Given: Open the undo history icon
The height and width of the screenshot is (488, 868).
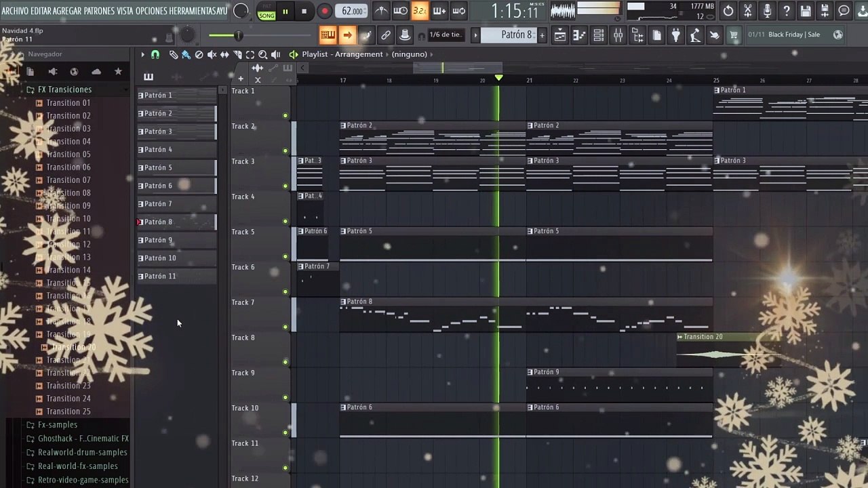Looking at the screenshot, I should (x=728, y=11).
